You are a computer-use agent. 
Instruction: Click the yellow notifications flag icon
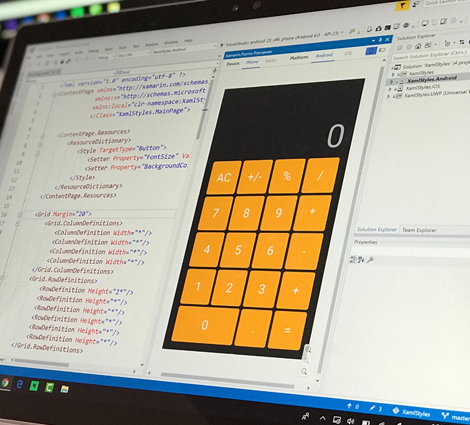point(403,6)
